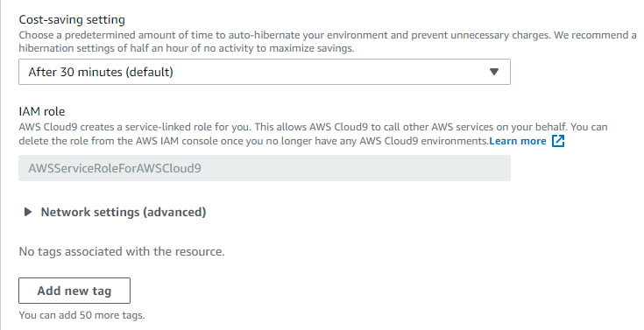Click the Learn more link
The height and width of the screenshot is (330, 644).
[518, 141]
